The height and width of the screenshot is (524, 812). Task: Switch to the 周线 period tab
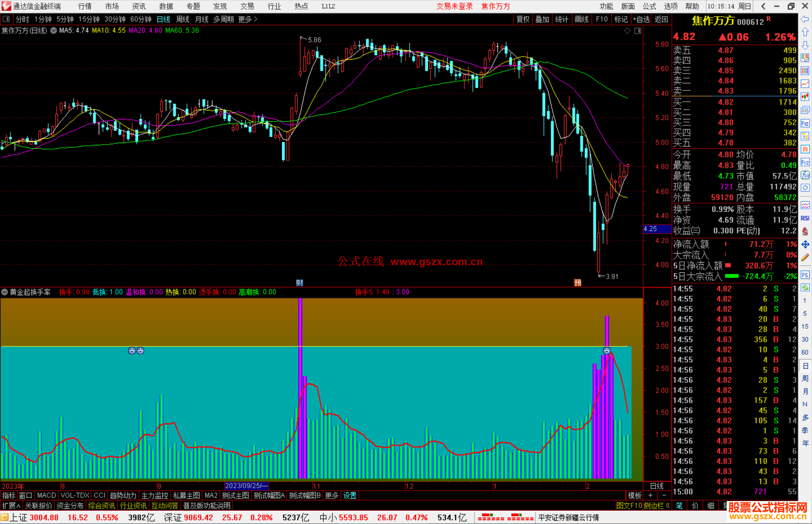pyautogui.click(x=183, y=19)
